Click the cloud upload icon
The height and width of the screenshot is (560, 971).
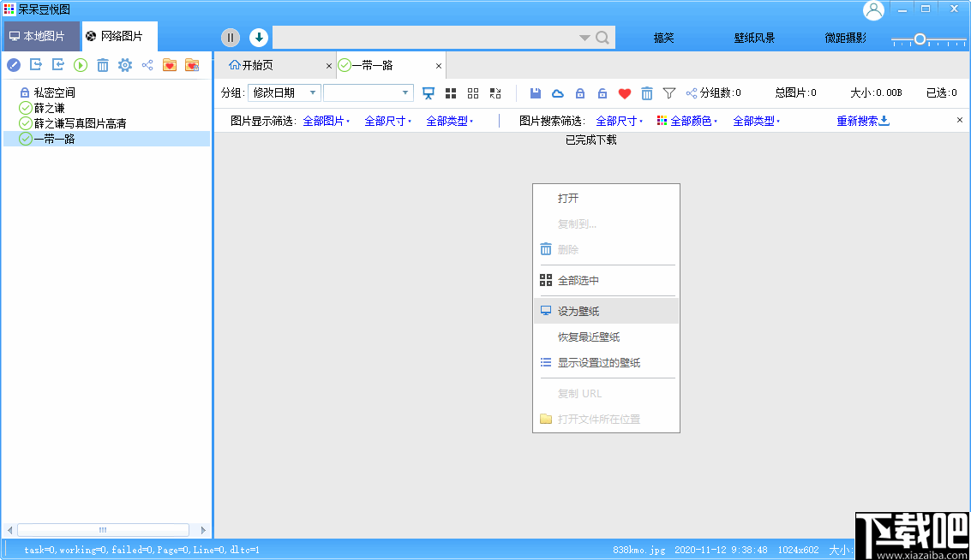click(x=557, y=92)
